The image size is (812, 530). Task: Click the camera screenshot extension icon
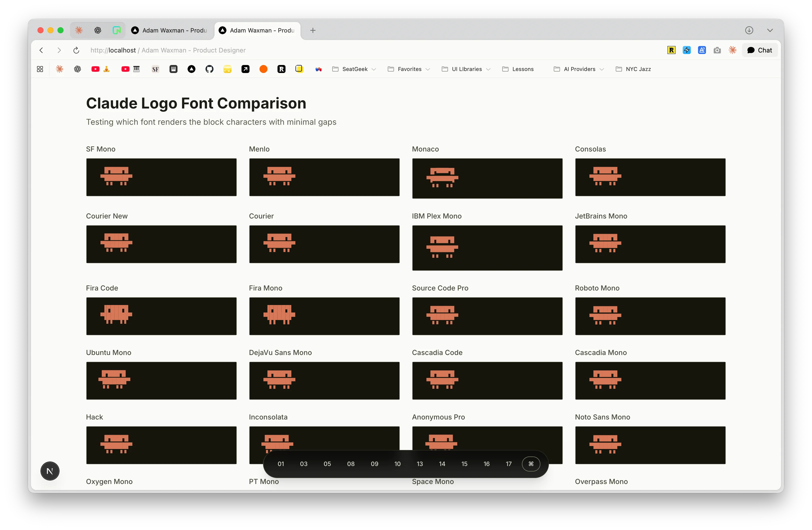coord(717,50)
